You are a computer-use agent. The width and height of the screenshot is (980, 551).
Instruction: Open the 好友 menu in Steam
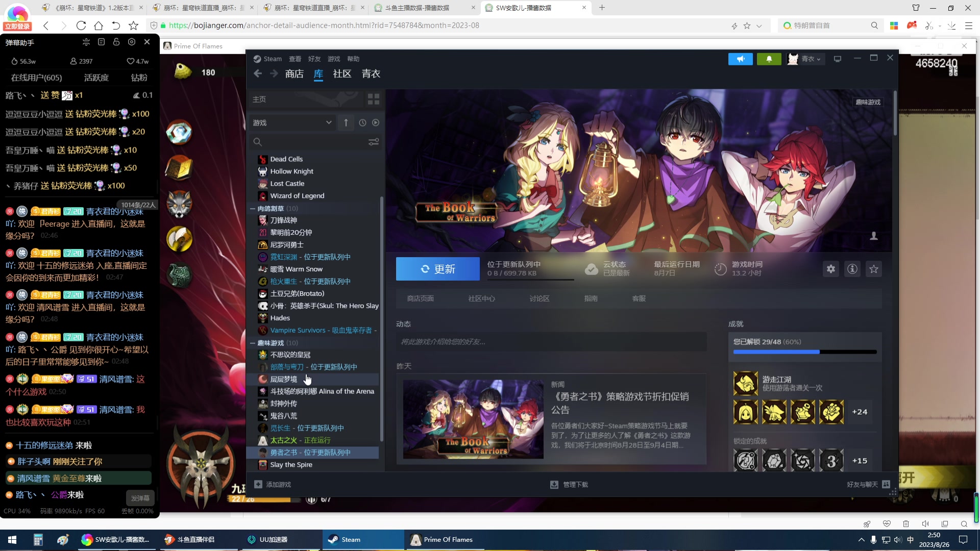coord(314,59)
